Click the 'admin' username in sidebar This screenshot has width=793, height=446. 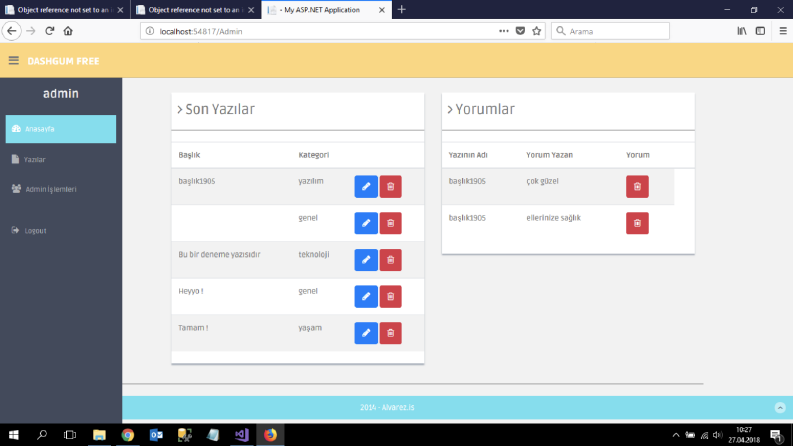tap(61, 94)
